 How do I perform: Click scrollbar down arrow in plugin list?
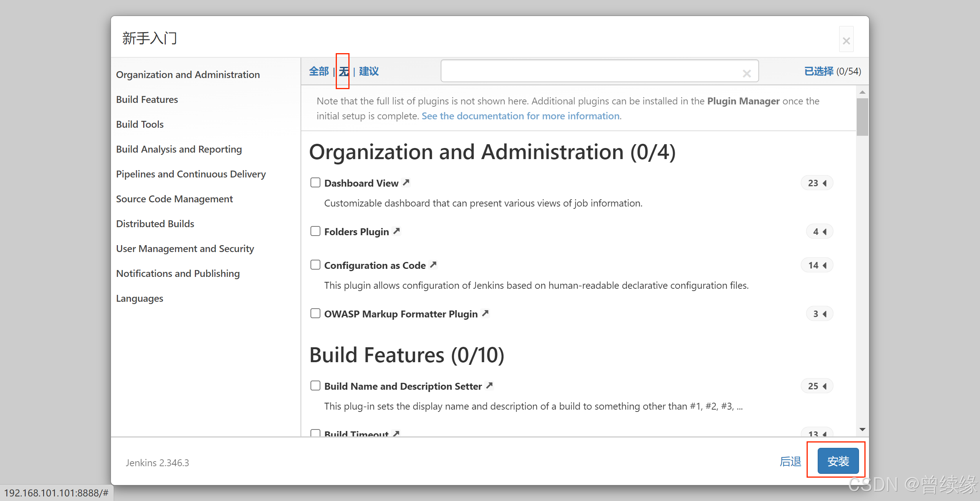[x=862, y=429]
